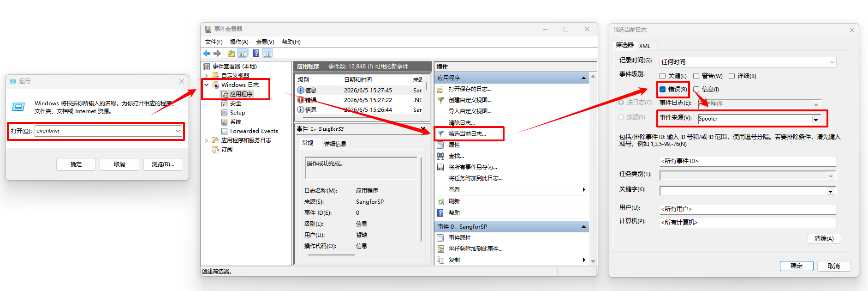Viewport: 868px width, 291px height.
Task: Click the Forward arrow in Event Viewer toolbar
Action: [x=217, y=53]
